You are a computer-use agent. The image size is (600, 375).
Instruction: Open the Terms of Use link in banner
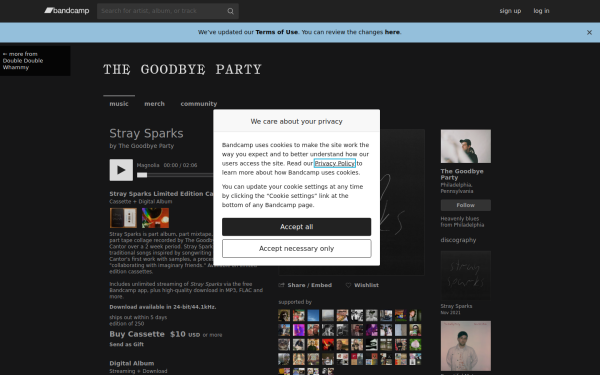tap(276, 32)
